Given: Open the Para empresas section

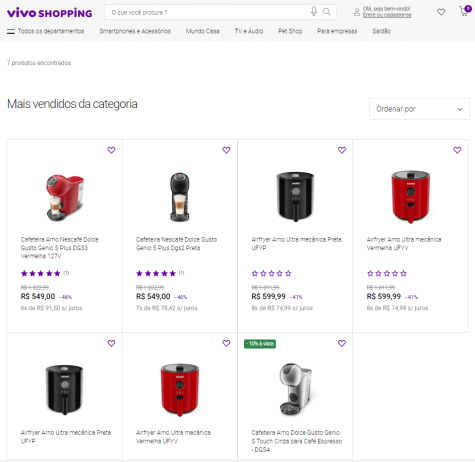Looking at the screenshot, I should 337,31.
